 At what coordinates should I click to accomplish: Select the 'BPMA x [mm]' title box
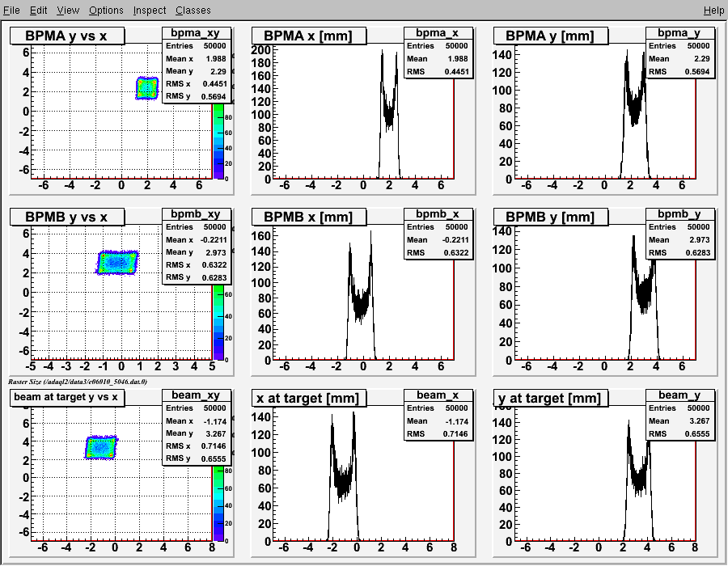coord(309,36)
